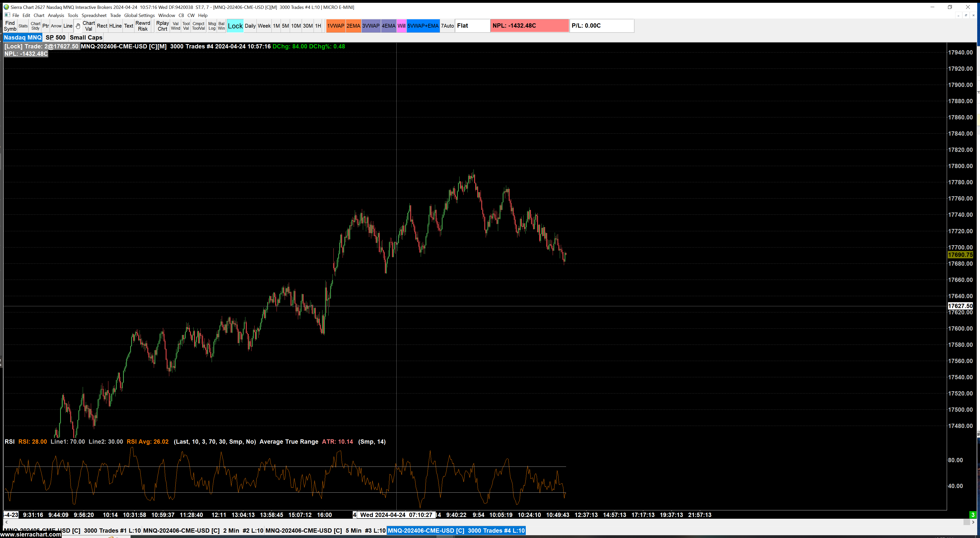Click the left arrow of horizontal scrollbar

coord(6,522)
